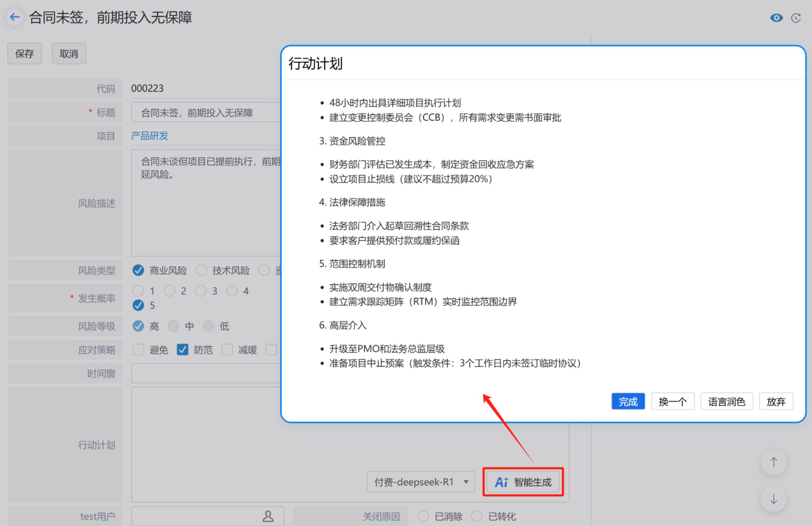Select 中 risk level
The image size is (812, 526).
click(x=174, y=326)
